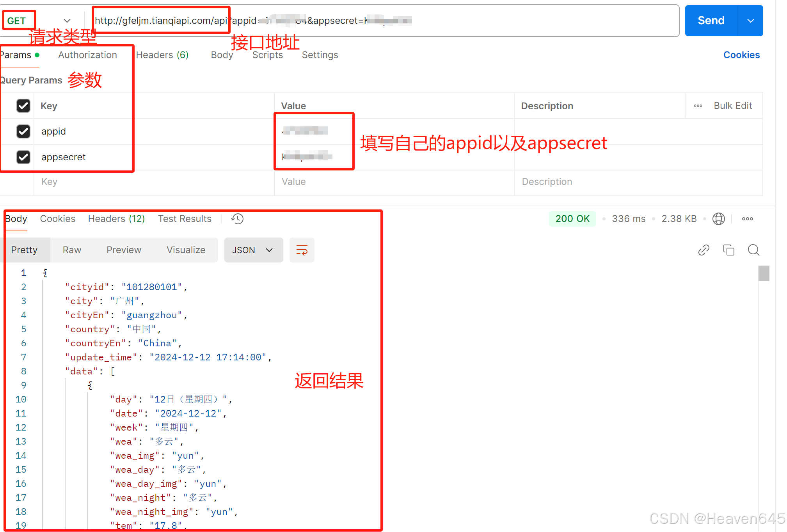Switch to the Headers (6) request tab
This screenshot has width=787, height=532.
(x=162, y=55)
